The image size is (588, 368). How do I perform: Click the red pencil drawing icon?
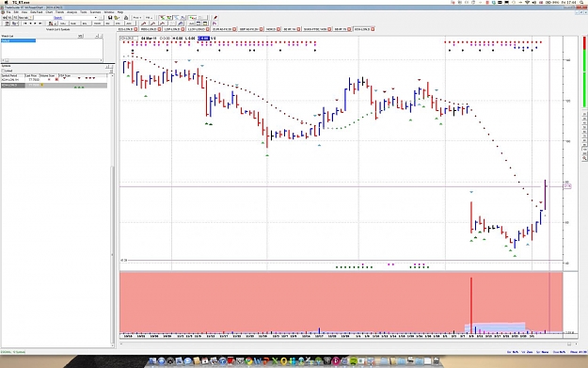(x=215, y=18)
